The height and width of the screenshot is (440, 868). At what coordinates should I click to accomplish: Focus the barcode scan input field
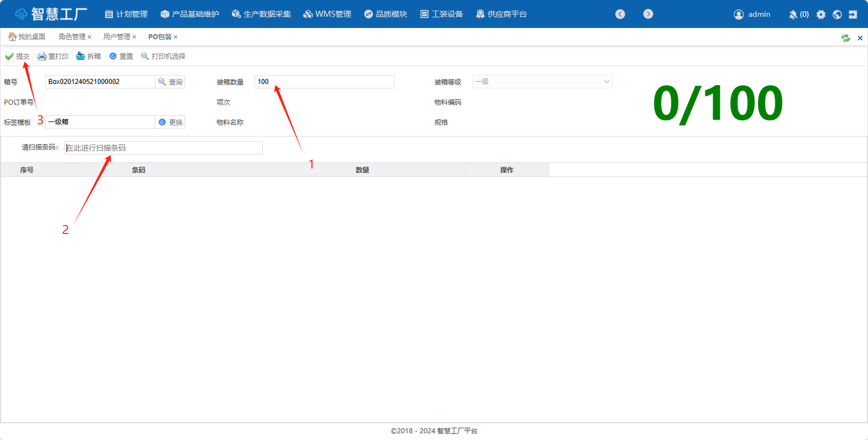[x=163, y=148]
